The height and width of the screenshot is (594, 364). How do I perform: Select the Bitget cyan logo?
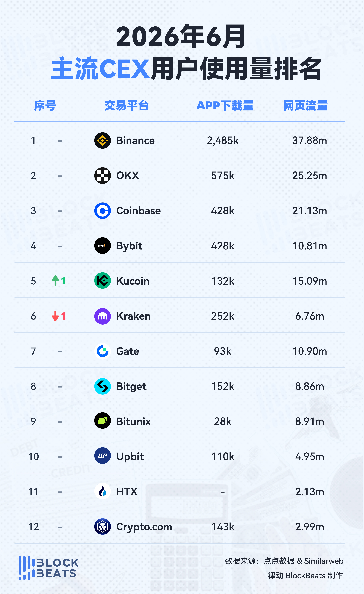click(103, 386)
